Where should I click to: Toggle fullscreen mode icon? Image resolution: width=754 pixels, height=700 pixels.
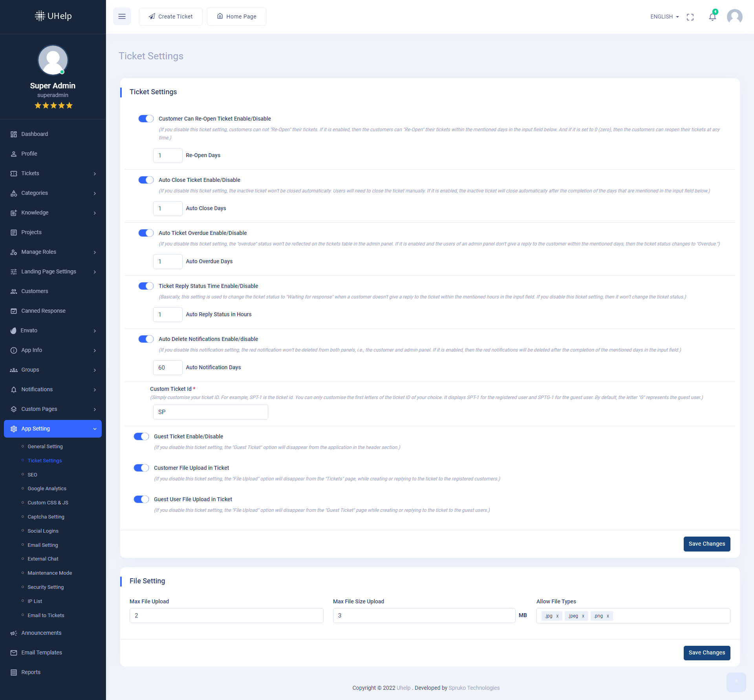690,17
